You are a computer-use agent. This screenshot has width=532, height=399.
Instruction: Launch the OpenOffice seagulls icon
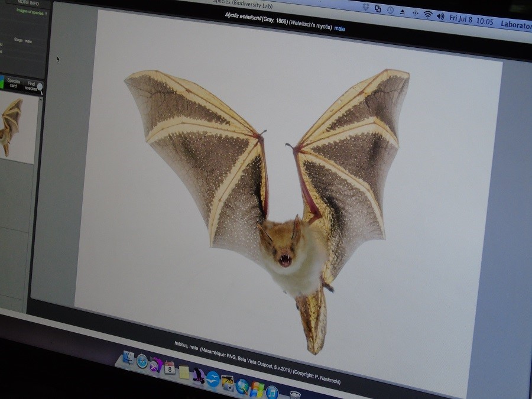[213, 379]
